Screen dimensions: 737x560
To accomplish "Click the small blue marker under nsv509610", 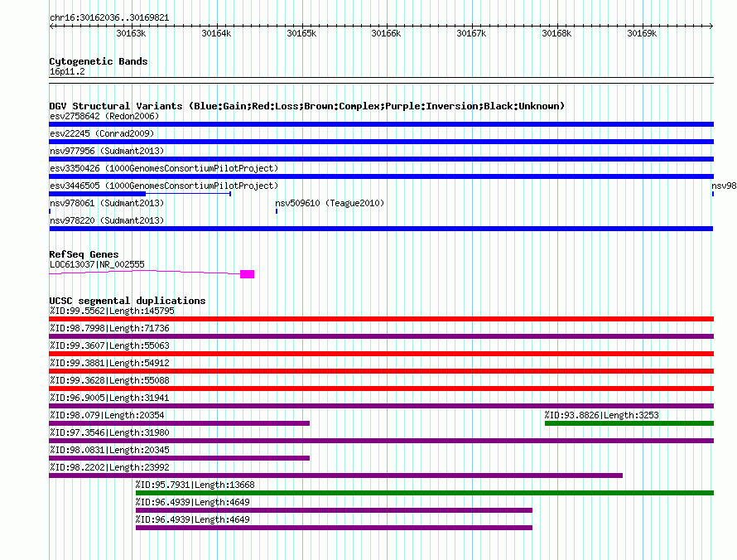I will pos(277,211).
